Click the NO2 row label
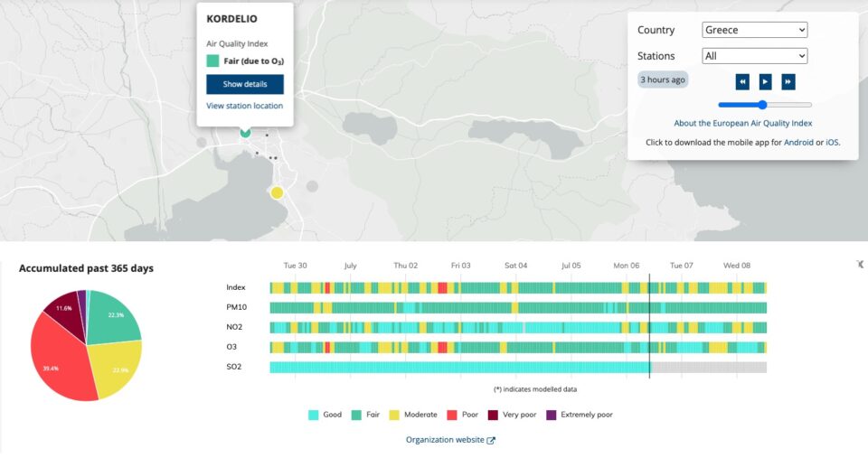The height and width of the screenshot is (458, 868). point(234,327)
